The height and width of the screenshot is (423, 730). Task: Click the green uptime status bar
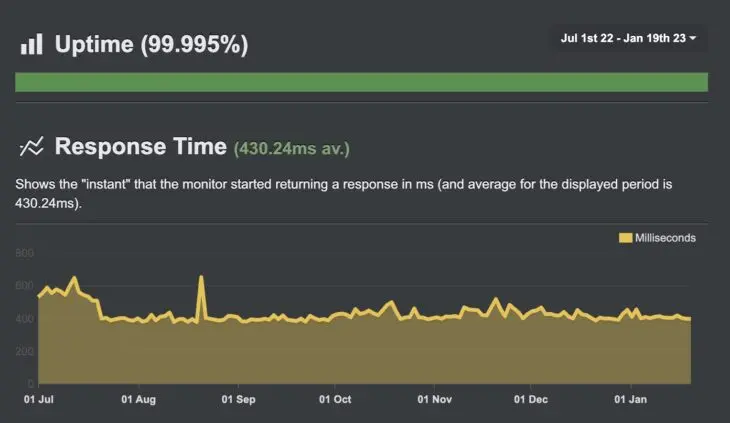[361, 82]
